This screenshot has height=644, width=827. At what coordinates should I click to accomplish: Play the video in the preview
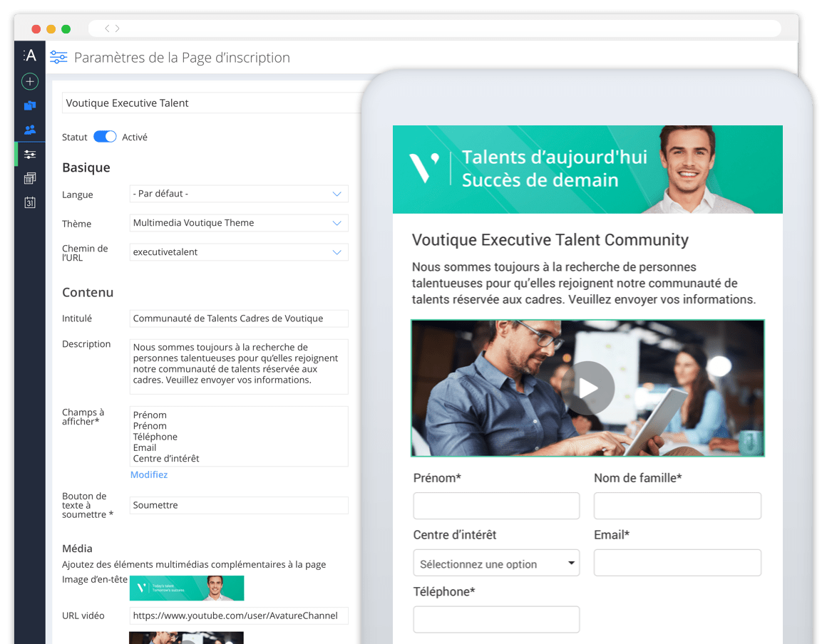[587, 388]
